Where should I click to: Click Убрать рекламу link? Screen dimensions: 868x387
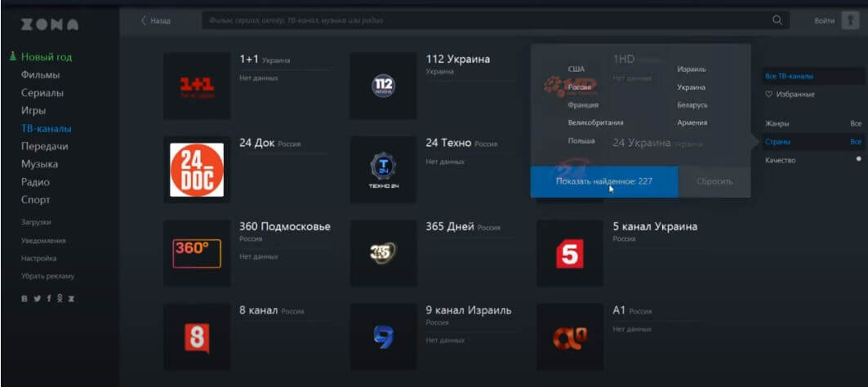(47, 276)
